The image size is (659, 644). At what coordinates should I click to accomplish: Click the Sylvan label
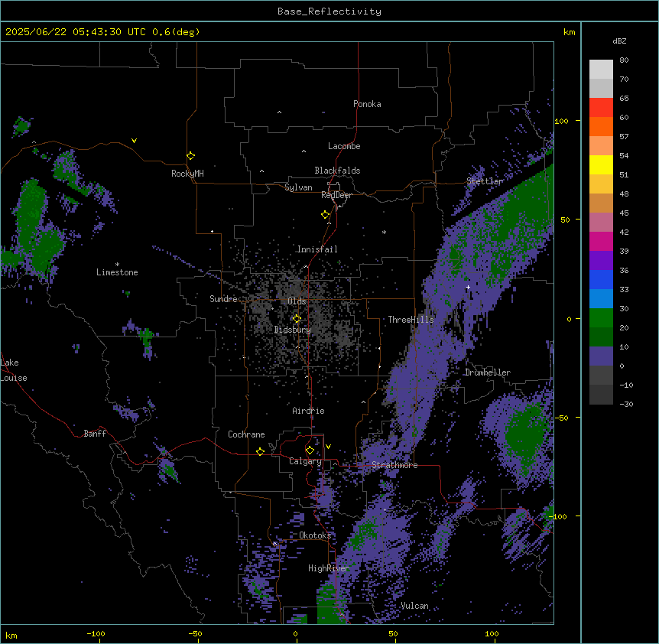[x=298, y=187]
